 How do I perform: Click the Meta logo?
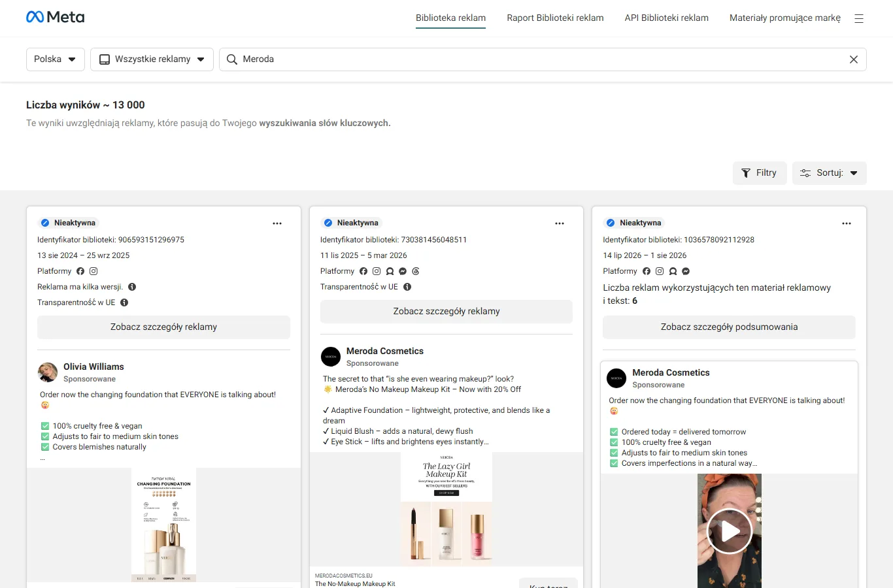coord(56,17)
